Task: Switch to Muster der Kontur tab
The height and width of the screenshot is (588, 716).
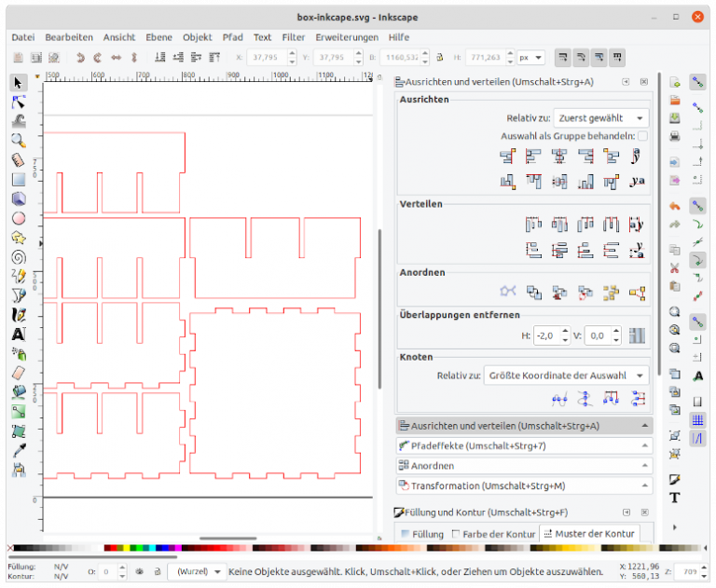Action: point(589,534)
